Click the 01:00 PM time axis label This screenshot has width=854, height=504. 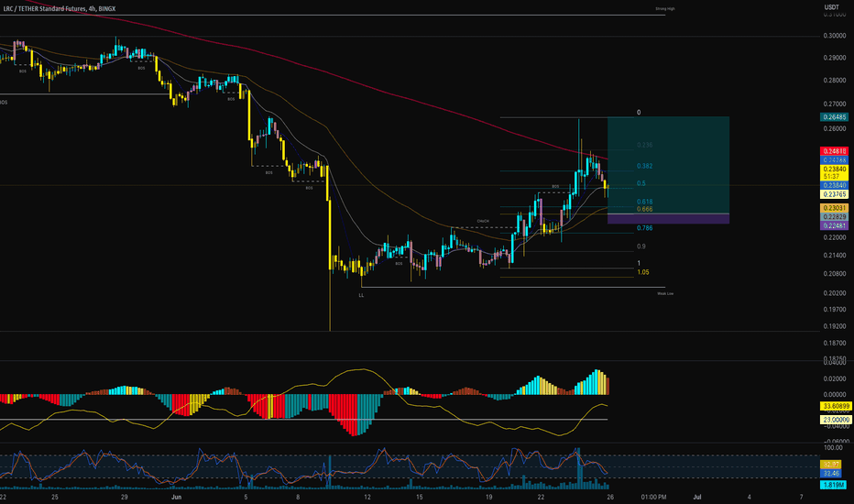pos(653,497)
